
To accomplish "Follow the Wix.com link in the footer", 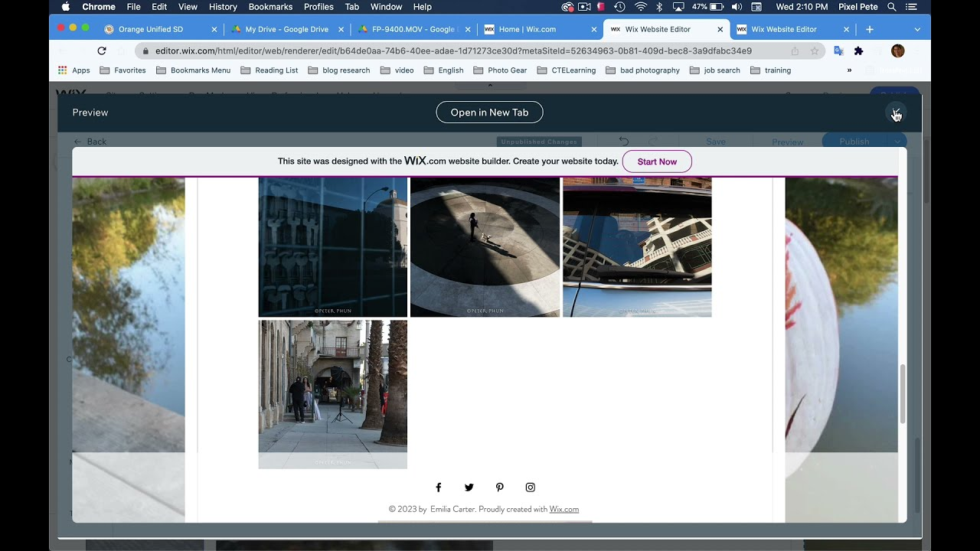I will pyautogui.click(x=564, y=509).
